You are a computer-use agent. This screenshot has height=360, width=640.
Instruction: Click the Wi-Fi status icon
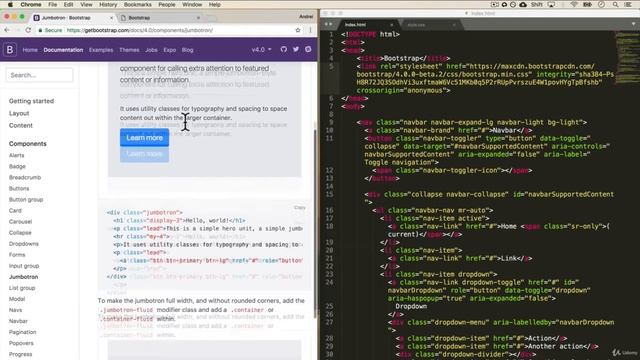click(574, 4)
